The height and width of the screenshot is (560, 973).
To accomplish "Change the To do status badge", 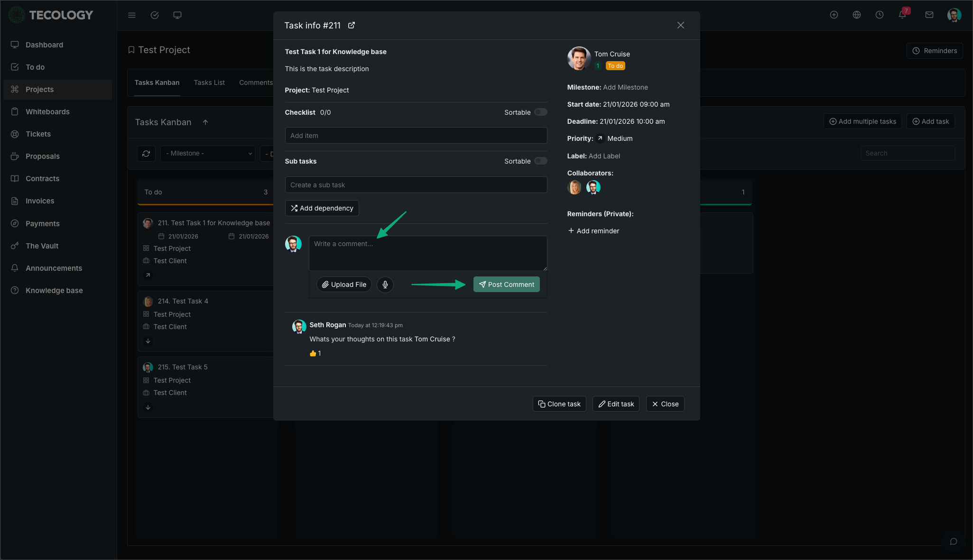I will point(615,66).
